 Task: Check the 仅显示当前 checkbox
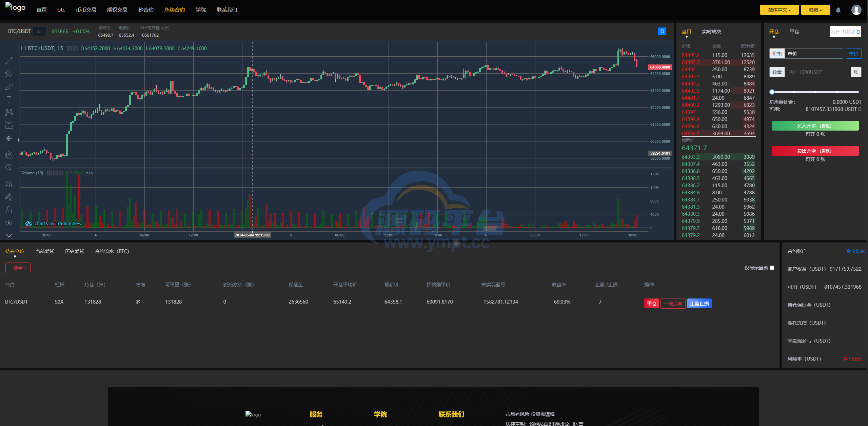click(x=772, y=268)
